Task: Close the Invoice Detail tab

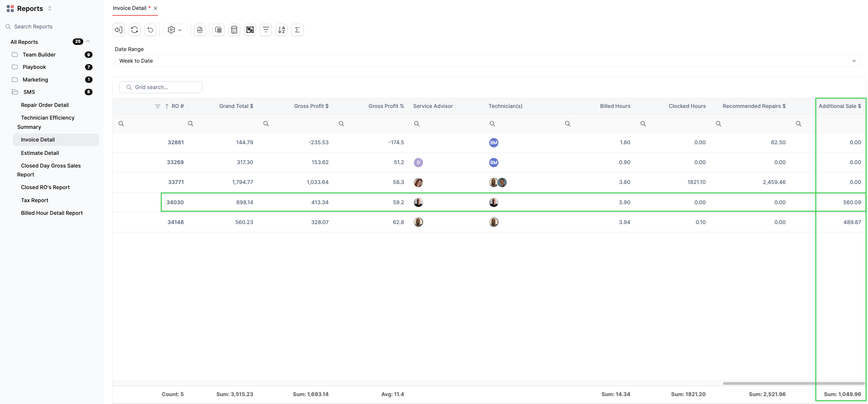Action: (x=156, y=8)
